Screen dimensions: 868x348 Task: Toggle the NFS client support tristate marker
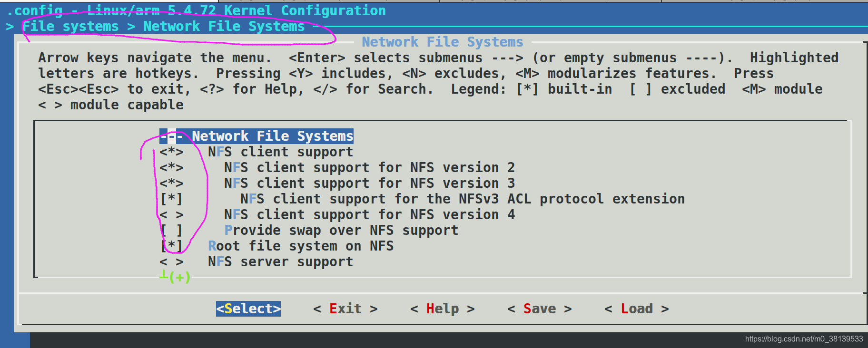pyautogui.click(x=171, y=152)
